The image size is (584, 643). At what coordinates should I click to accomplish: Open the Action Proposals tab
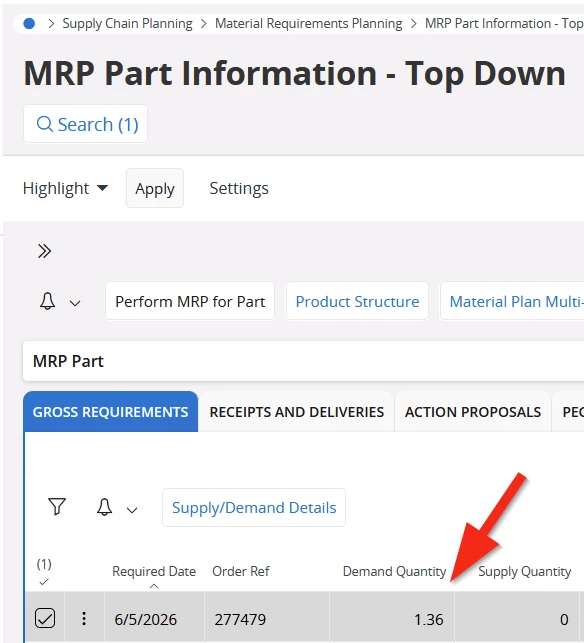(x=473, y=412)
